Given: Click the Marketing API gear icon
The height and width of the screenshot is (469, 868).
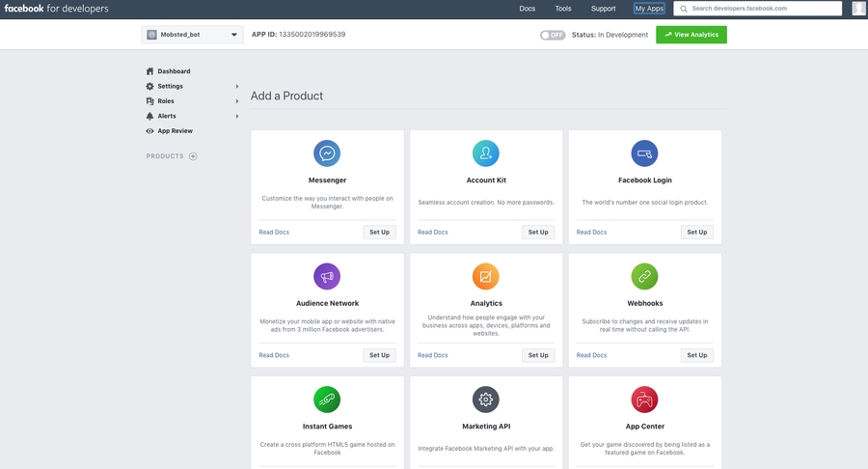Looking at the screenshot, I should click(x=486, y=400).
